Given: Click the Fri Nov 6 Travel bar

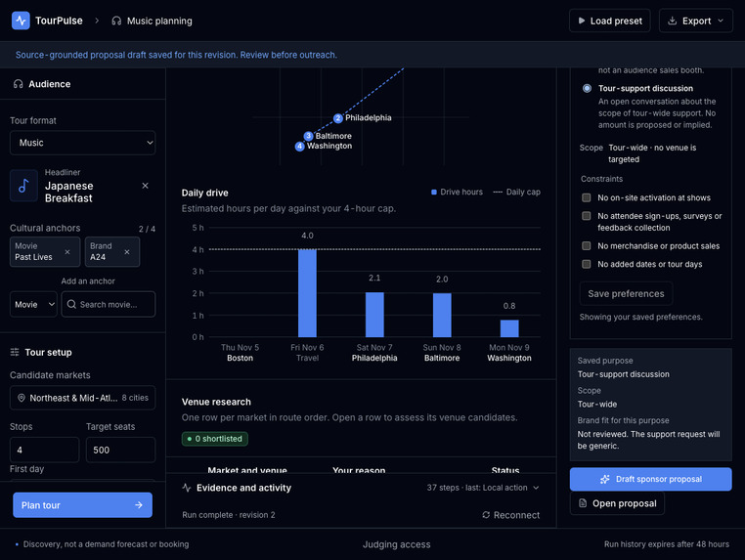Looking at the screenshot, I should point(307,293).
